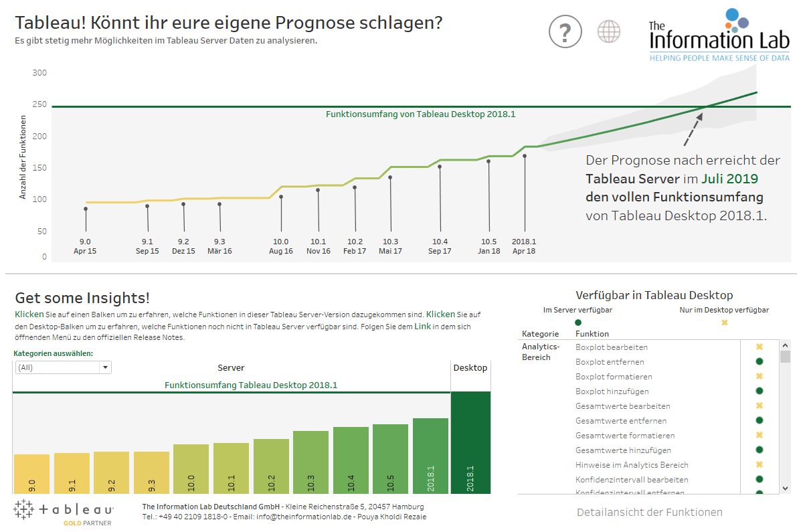Image resolution: width=803 pixels, height=532 pixels.
Task: Select the 10.5 server bar
Action: pyautogui.click(x=390, y=459)
